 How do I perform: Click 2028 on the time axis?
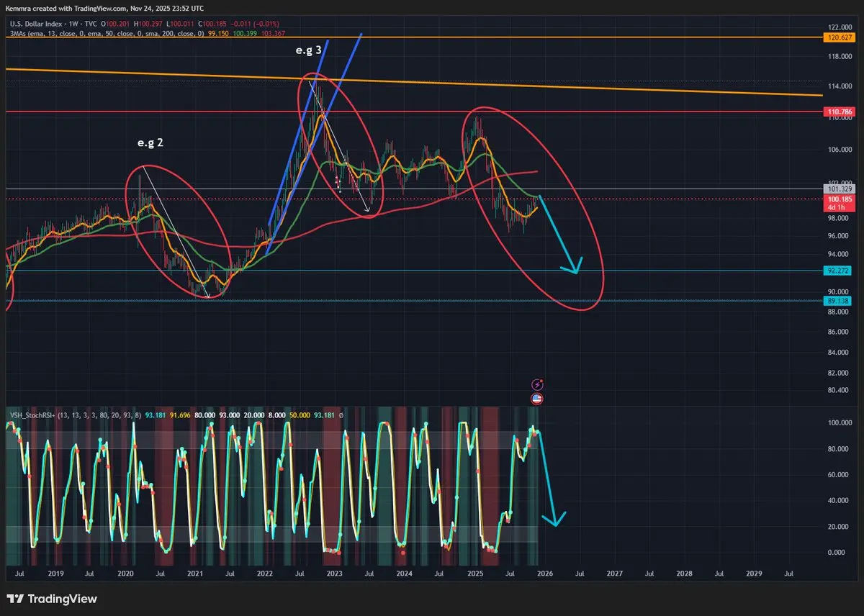[684, 574]
